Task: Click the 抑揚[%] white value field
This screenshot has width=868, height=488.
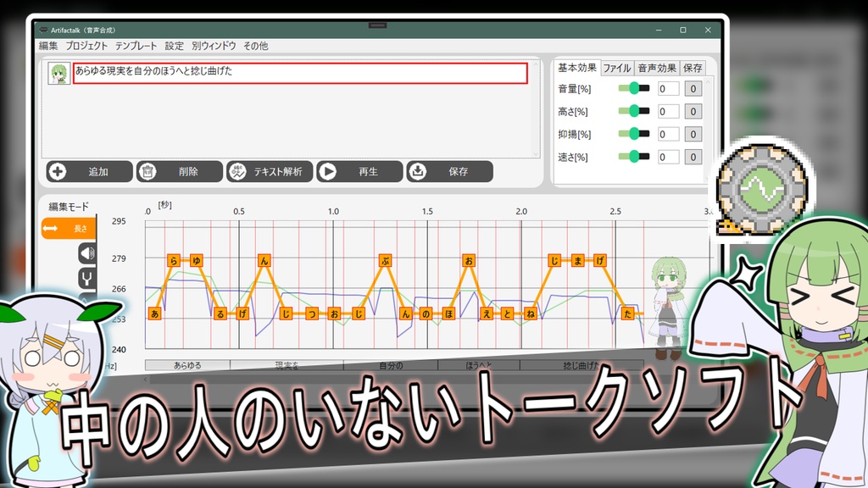Action: [668, 134]
